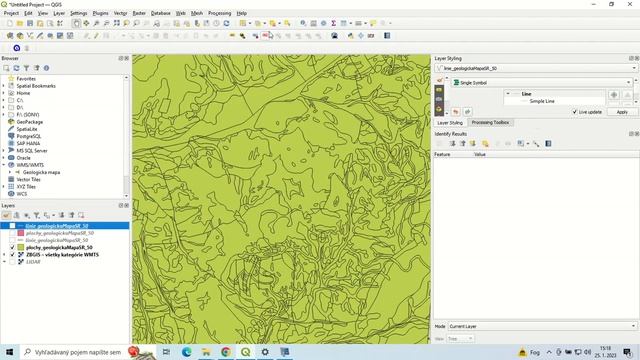Collapse Line symbol tree node
Screen dimensions: 640x360
pyautogui.click(x=508, y=94)
